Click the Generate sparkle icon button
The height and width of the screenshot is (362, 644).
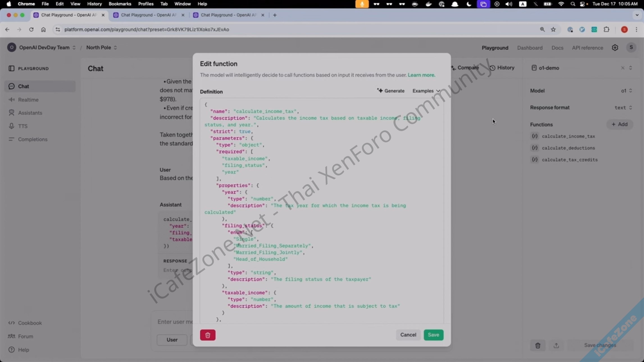click(x=391, y=91)
